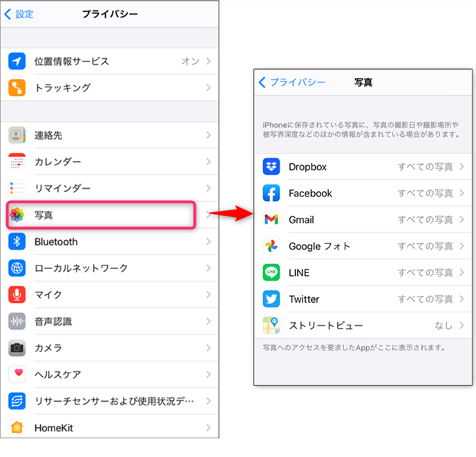Tap the 位置情報サービス arrow icon
The width and height of the screenshot is (476, 457).
click(x=17, y=61)
